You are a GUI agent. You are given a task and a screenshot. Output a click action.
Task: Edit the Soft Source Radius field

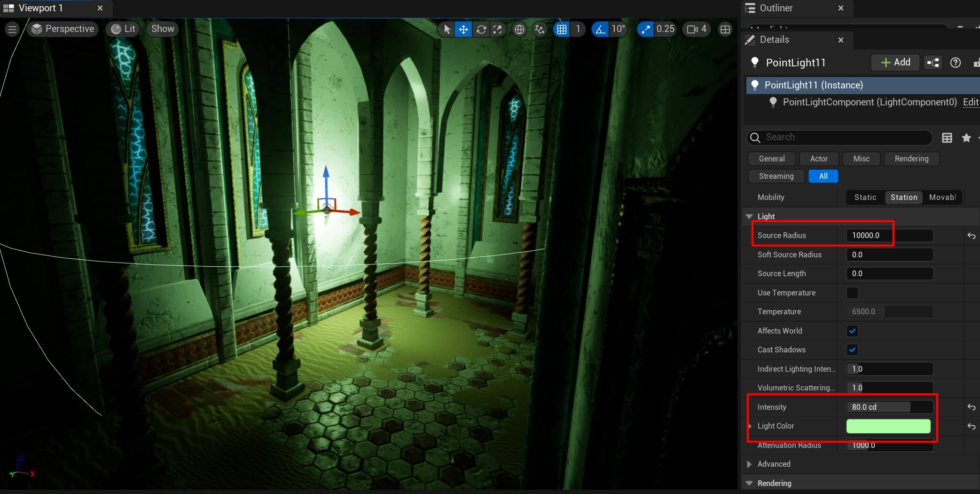click(889, 255)
